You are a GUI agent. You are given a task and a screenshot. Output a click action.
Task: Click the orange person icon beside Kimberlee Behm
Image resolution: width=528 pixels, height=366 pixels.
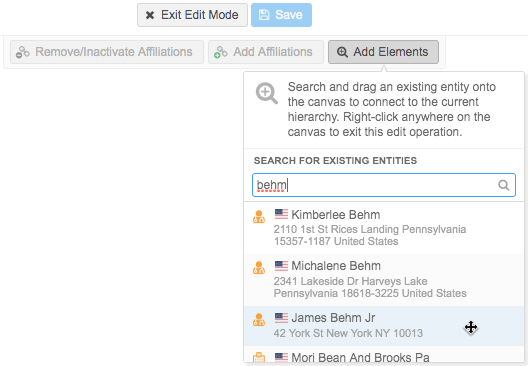259,217
